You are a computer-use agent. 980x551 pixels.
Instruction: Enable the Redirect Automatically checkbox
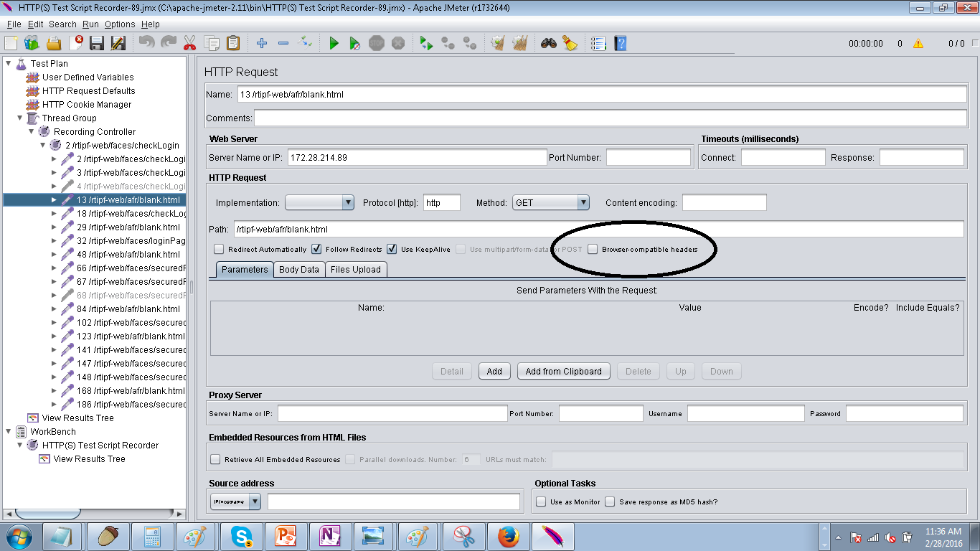[219, 249]
